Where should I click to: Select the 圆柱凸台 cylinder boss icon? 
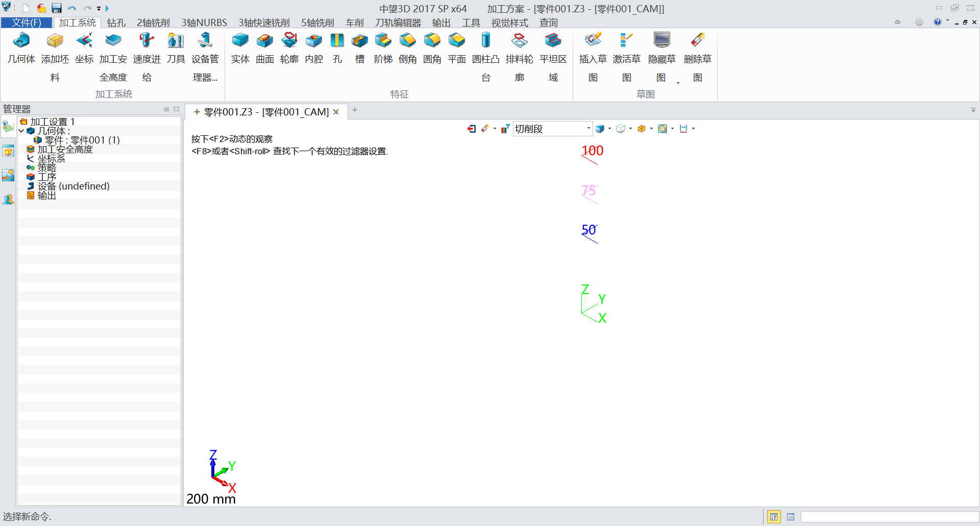click(486, 41)
